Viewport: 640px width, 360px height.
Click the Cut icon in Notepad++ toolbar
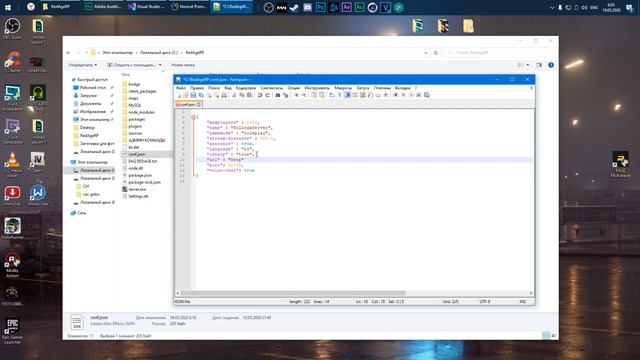coord(234,95)
